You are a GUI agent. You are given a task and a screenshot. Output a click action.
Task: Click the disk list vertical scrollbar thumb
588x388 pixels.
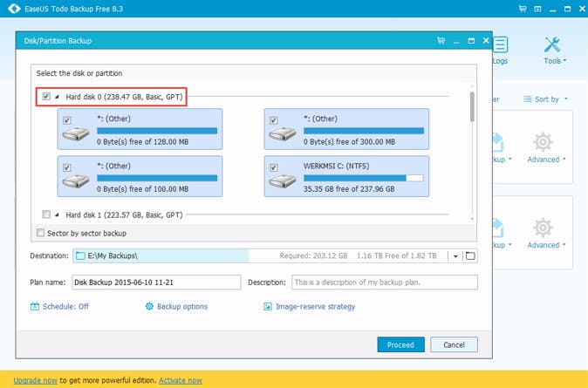click(x=472, y=107)
